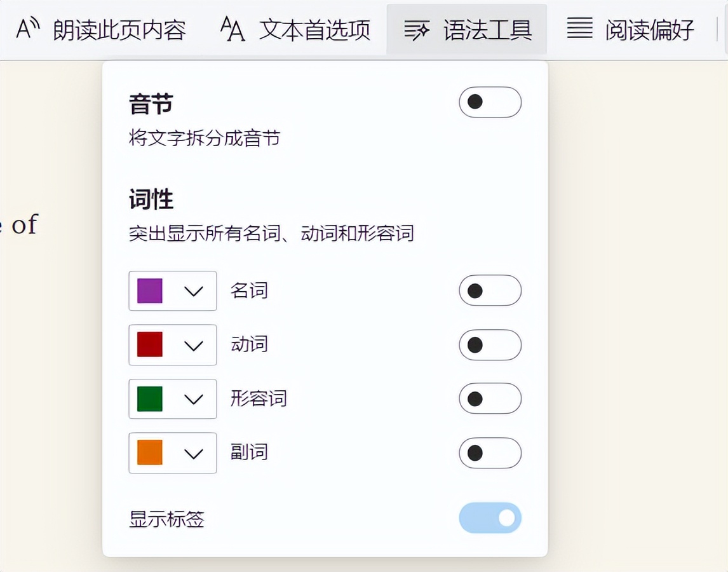Image resolution: width=728 pixels, height=572 pixels.
Task: Turn off the 显示标签 labels toggle
Action: 490,518
